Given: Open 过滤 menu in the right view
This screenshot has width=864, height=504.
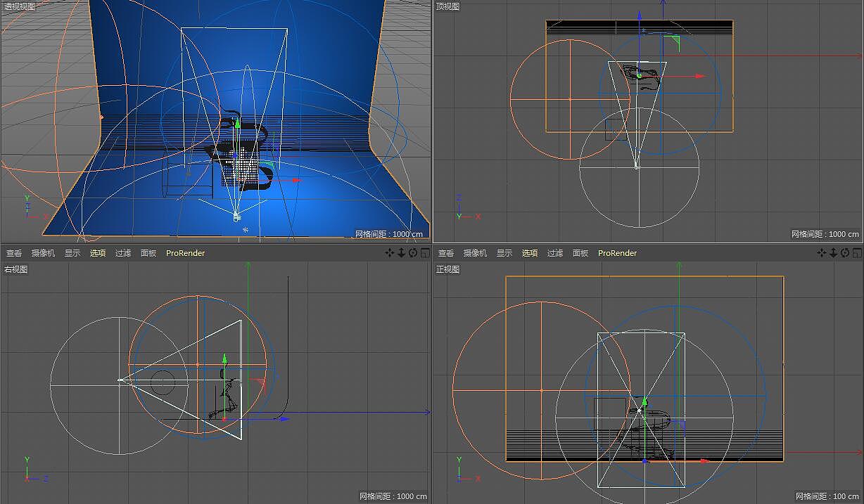Looking at the screenshot, I should tap(123, 253).
